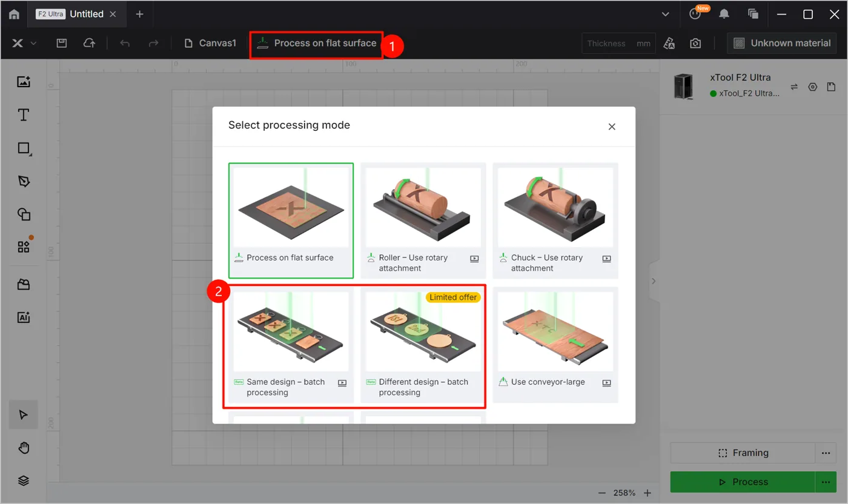Image resolution: width=848 pixels, height=504 pixels.
Task: Select the xTool F2 Ultra device entry
Action: click(726, 85)
